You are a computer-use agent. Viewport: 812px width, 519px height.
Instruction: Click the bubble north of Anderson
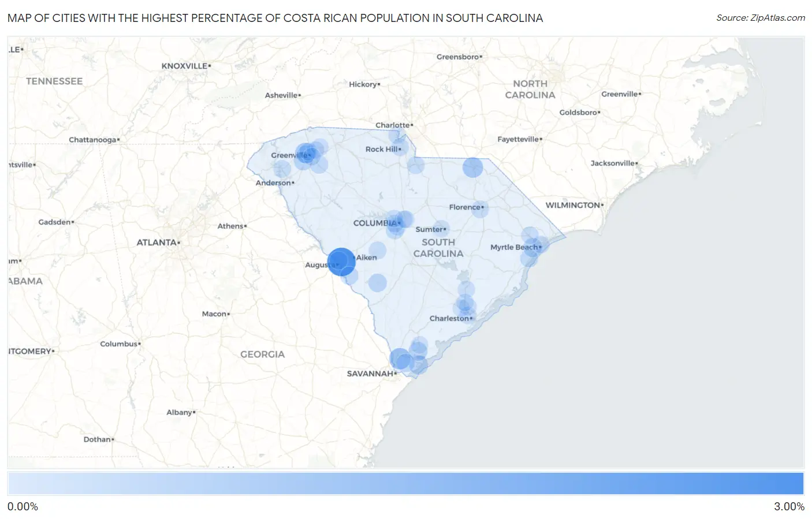tap(282, 169)
